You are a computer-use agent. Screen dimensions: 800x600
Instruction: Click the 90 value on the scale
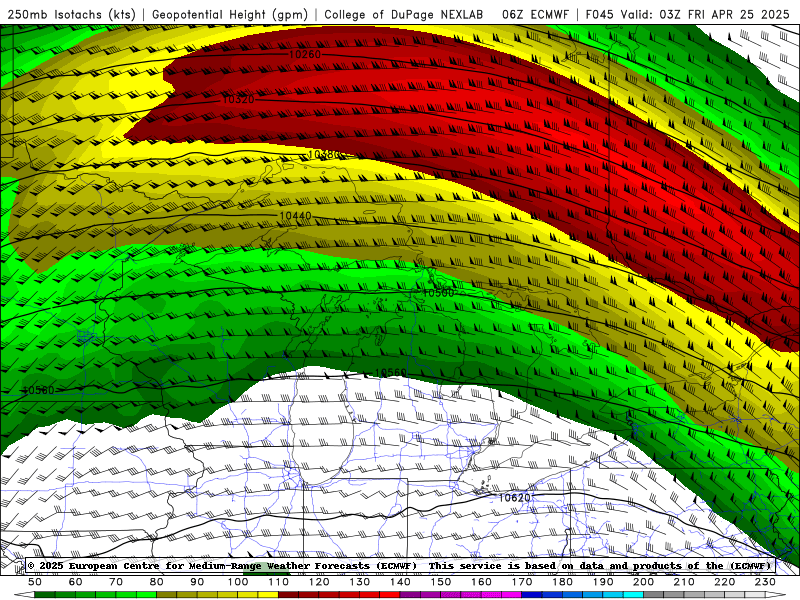coord(197,582)
